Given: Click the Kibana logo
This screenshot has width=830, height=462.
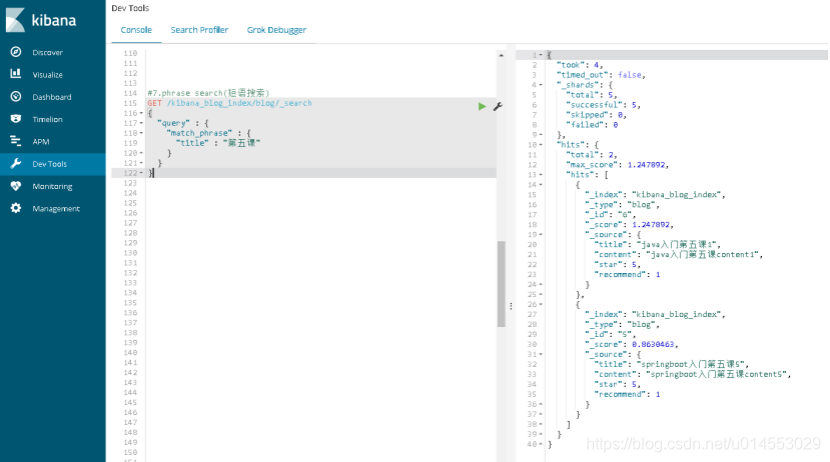Looking at the screenshot, I should click(x=41, y=20).
